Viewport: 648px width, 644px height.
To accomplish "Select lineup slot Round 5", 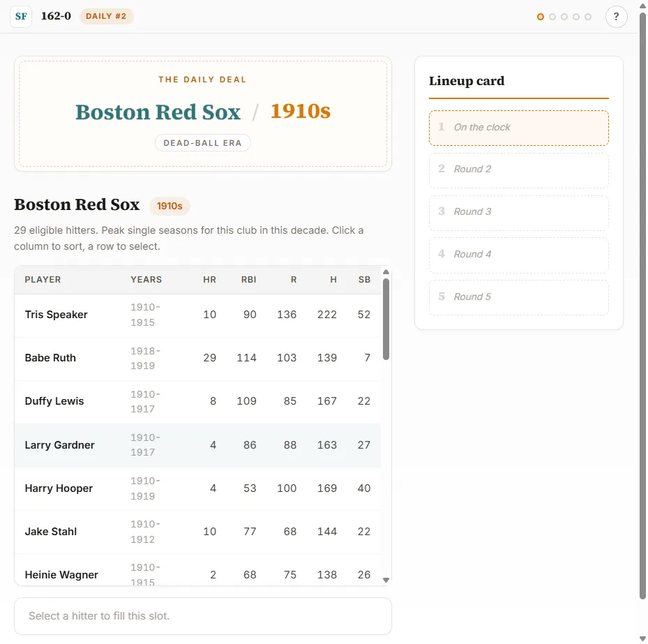I will [x=519, y=298].
